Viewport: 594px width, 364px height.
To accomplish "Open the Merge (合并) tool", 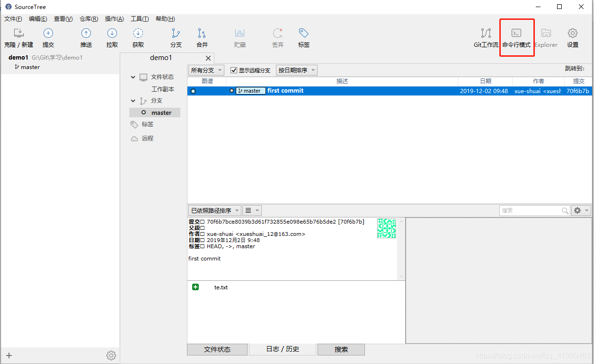I will [202, 38].
